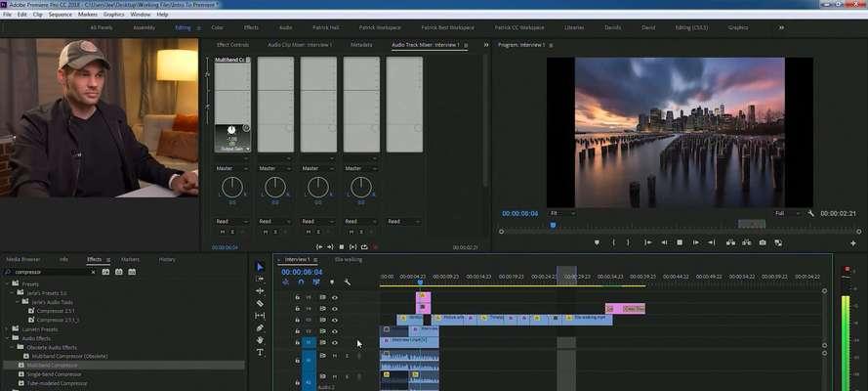The height and width of the screenshot is (391, 868).
Task: Adjust pan knob on Multiband Compressor channel
Action: [232, 188]
